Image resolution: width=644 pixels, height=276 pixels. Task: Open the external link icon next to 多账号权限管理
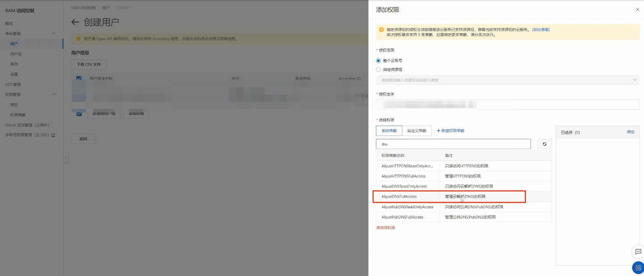pyautogui.click(x=53, y=135)
